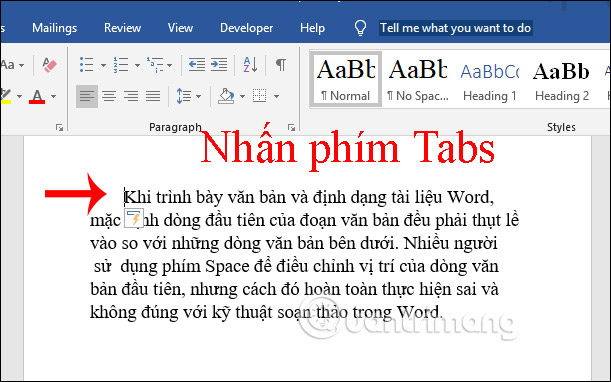Open the Help tab
The width and height of the screenshot is (611, 382).
[312, 28]
